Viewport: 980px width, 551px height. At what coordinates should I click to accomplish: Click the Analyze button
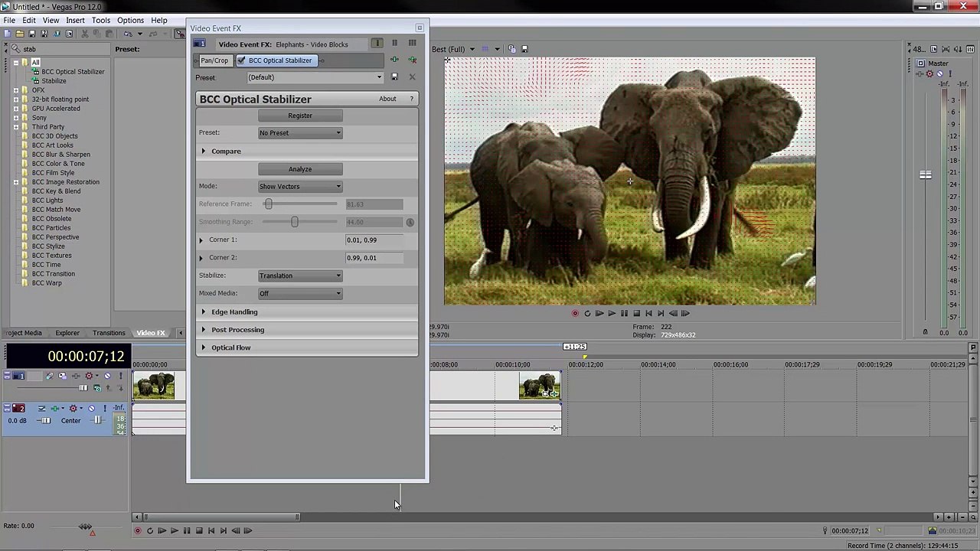pyautogui.click(x=300, y=169)
